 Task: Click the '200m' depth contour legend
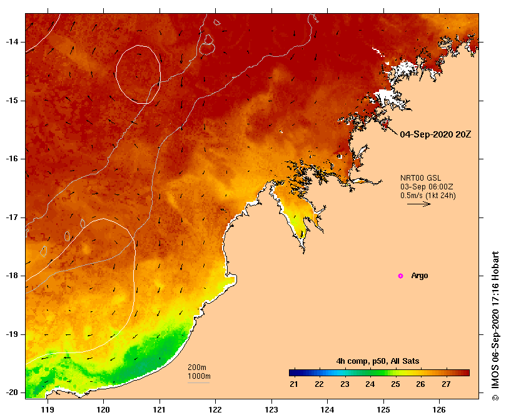[197, 367]
